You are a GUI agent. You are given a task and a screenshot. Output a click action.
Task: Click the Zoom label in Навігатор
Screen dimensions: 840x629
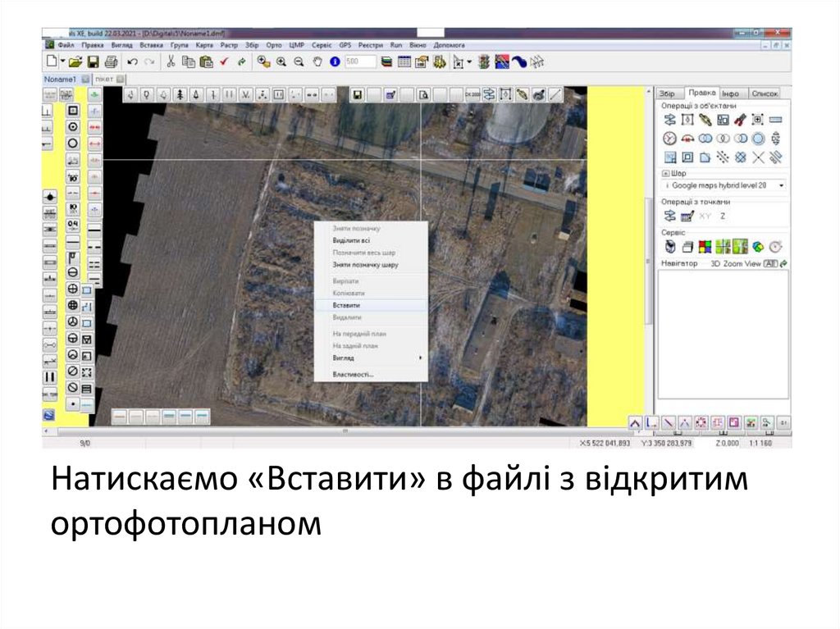coord(733,263)
